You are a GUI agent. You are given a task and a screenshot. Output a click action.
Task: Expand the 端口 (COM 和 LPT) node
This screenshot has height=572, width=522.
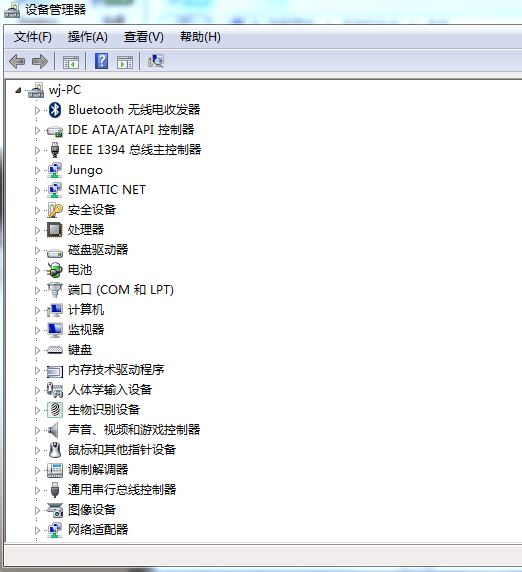pos(37,290)
